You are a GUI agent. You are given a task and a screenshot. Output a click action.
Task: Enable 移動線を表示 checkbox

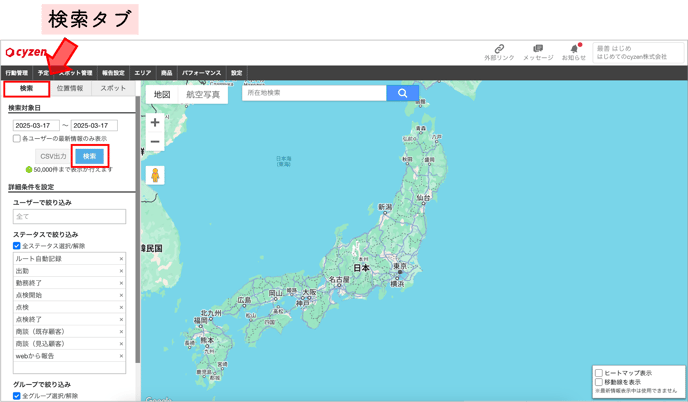click(598, 382)
